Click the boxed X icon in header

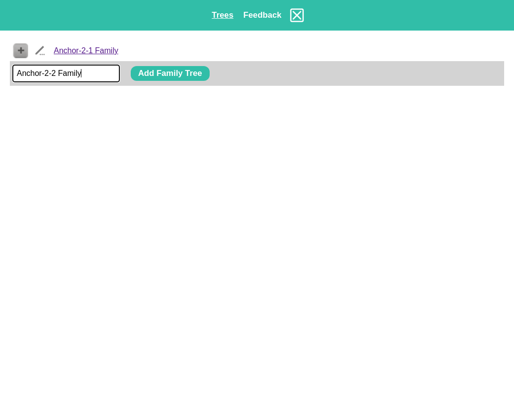297,15
